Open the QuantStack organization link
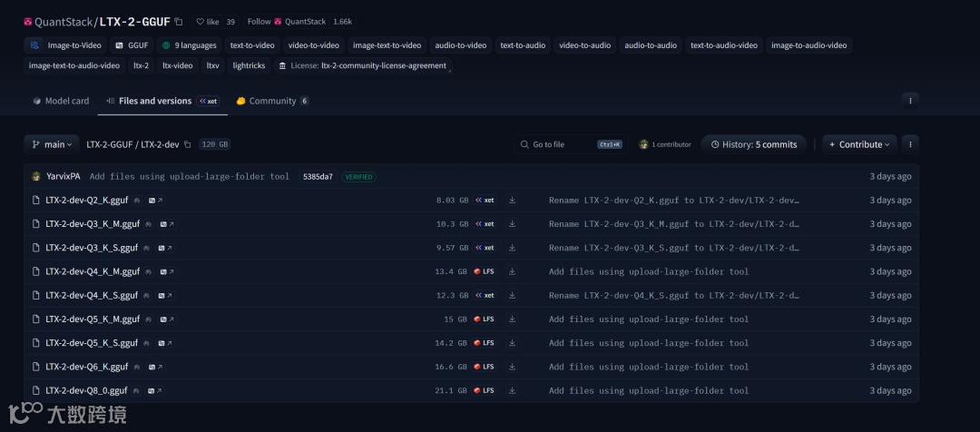 coord(64,22)
